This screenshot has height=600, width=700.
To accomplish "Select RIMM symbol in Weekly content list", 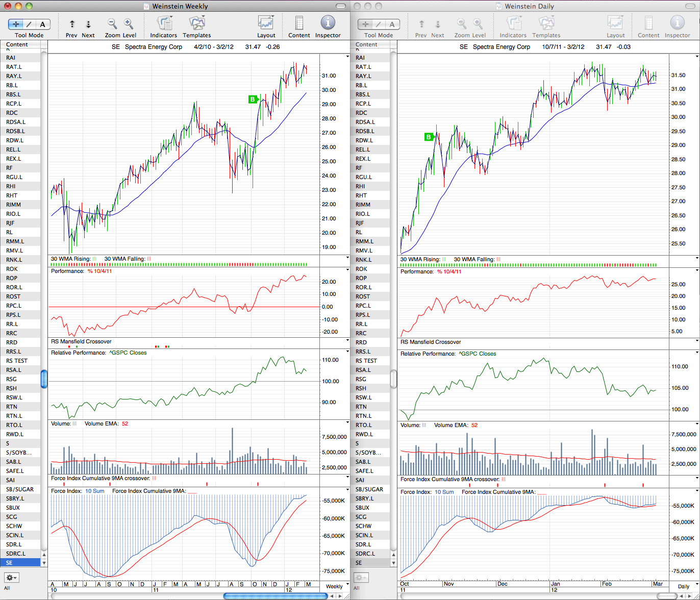I will 20,204.
